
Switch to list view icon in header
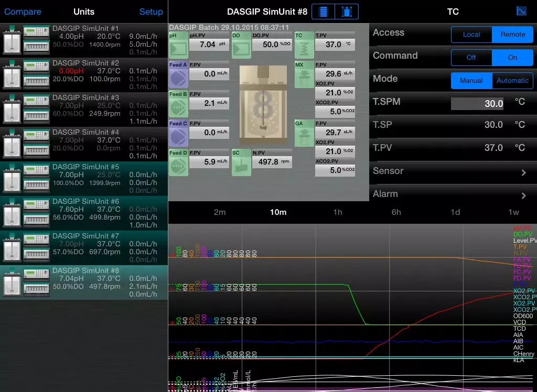pyautogui.click(x=323, y=12)
